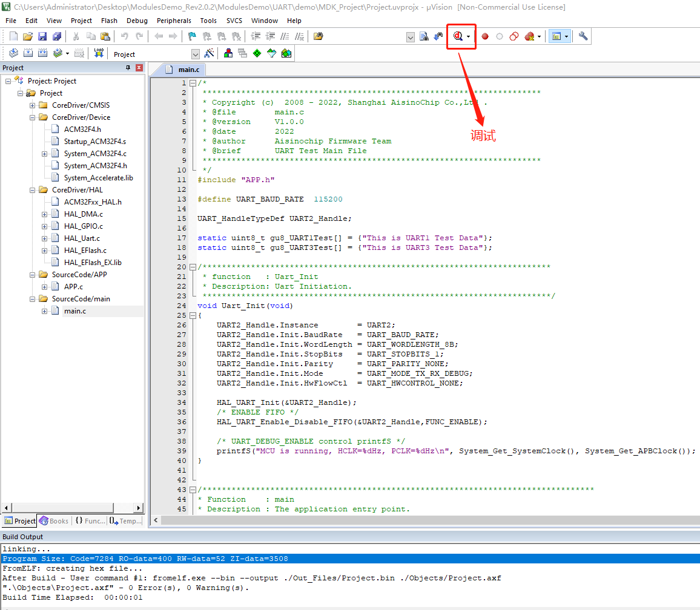Expand the CoreDriver/CMSIS group
Viewport: 700px width, 610px height.
tap(33, 105)
